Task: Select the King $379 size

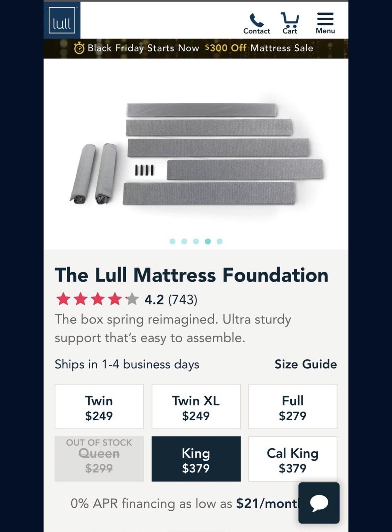Action: tap(196, 459)
